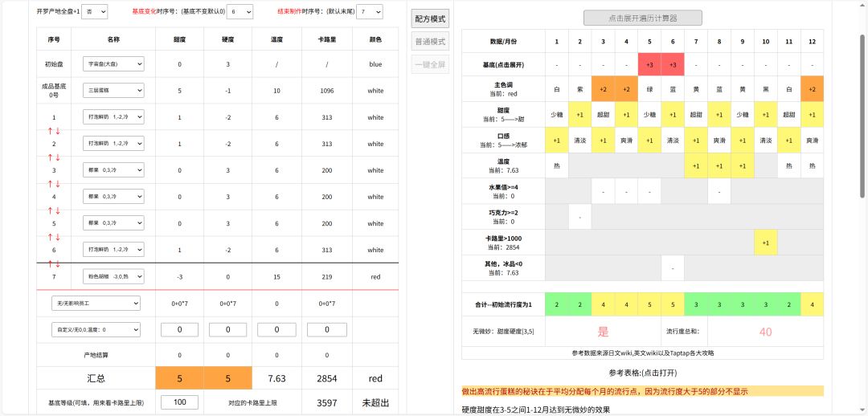This screenshot has height=416, width=868.
Task: Click the custom 卡路里 input field
Action: tap(326, 330)
